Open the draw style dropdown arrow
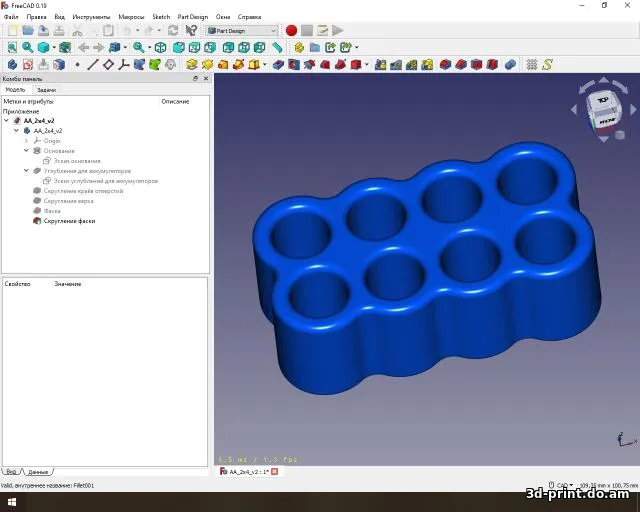This screenshot has width=640, height=512. [x=54, y=47]
